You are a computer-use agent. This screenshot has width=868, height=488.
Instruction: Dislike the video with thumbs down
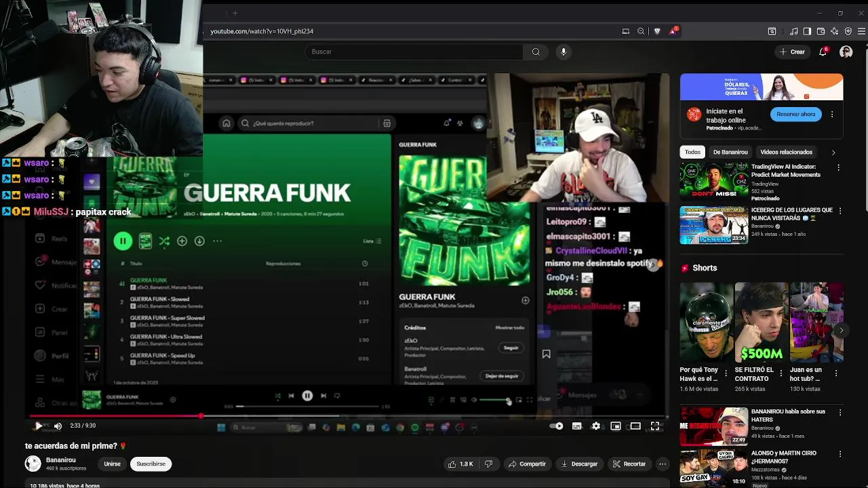(488, 464)
